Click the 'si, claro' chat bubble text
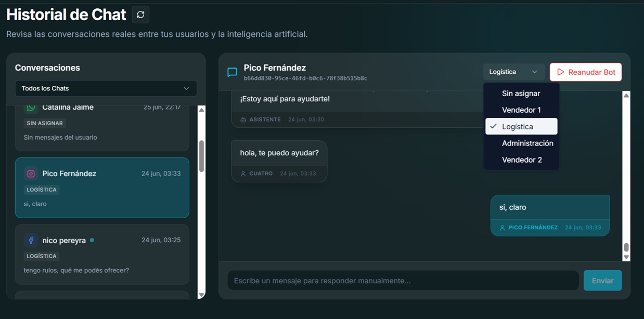Screen dimensions: 644x319 click(x=513, y=207)
